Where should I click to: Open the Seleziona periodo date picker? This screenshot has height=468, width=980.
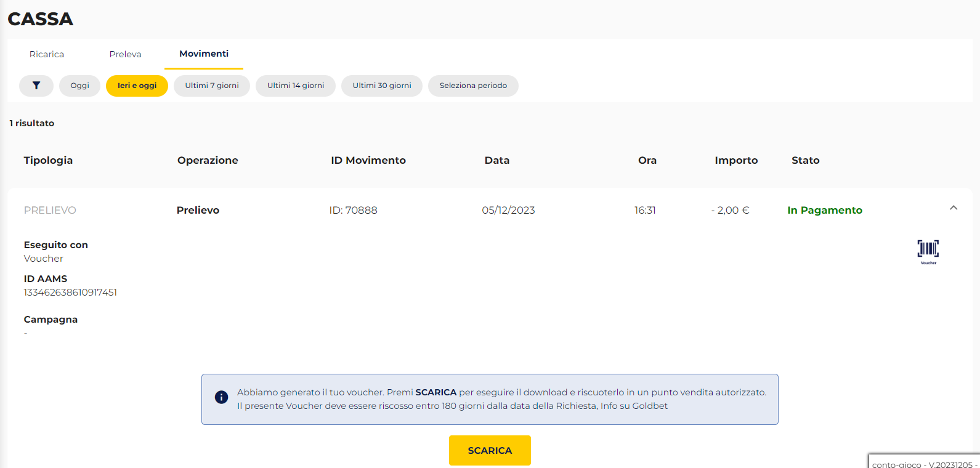[x=473, y=86]
